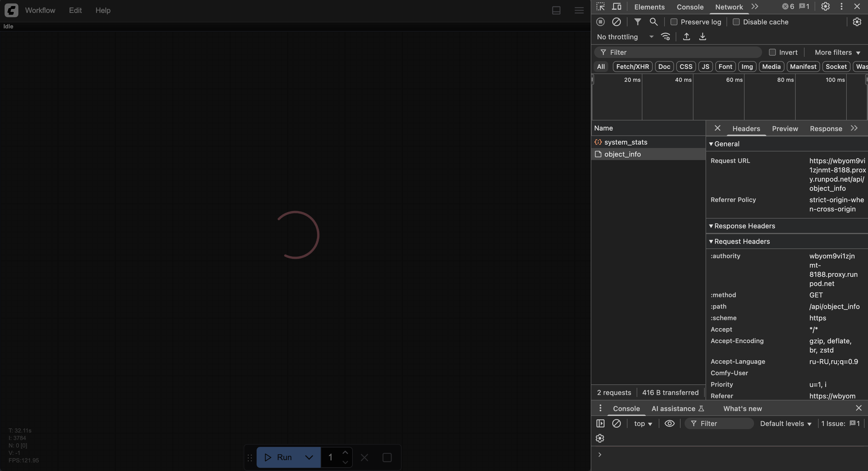Open network conditions wifi icon
Screen dimensions: 868x471
pos(665,37)
